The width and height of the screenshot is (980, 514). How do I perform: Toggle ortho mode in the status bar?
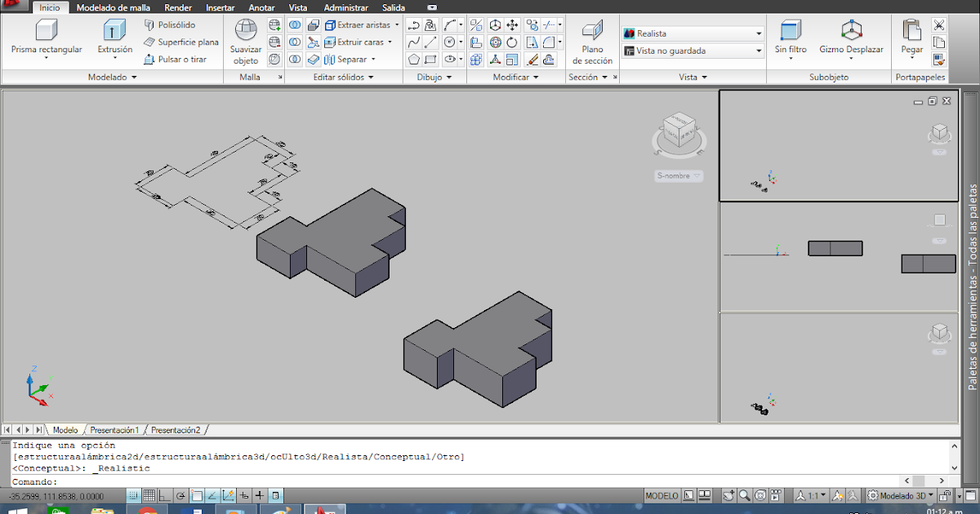pos(167,494)
